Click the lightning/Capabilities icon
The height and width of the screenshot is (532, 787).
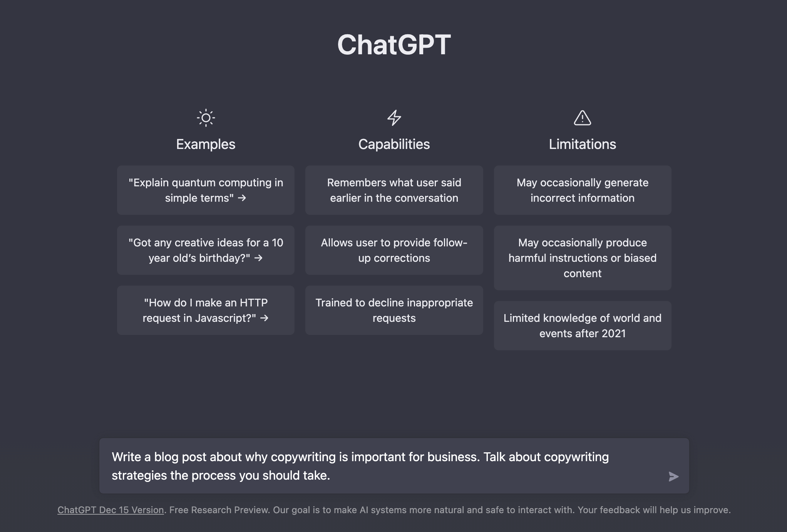coord(394,116)
